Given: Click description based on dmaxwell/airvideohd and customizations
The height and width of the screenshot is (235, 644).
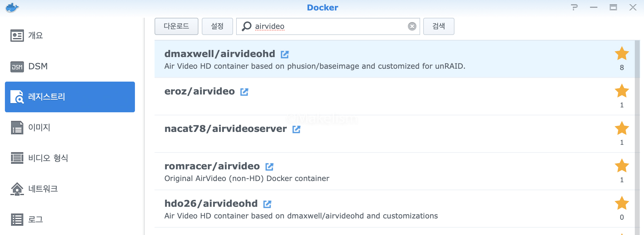Looking at the screenshot, I should pyautogui.click(x=301, y=216).
